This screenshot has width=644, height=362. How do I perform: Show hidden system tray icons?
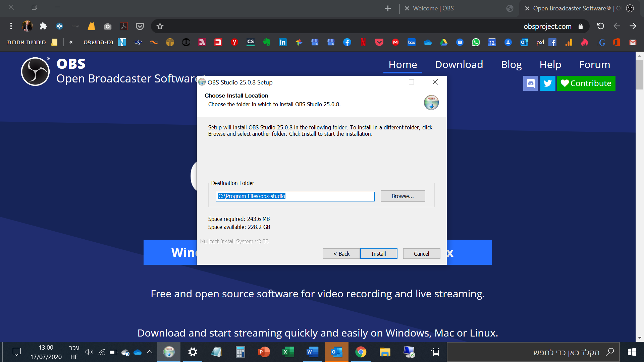pos(150,352)
